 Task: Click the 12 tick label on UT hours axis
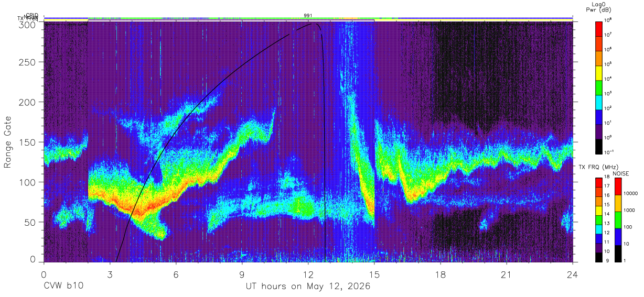point(308,274)
